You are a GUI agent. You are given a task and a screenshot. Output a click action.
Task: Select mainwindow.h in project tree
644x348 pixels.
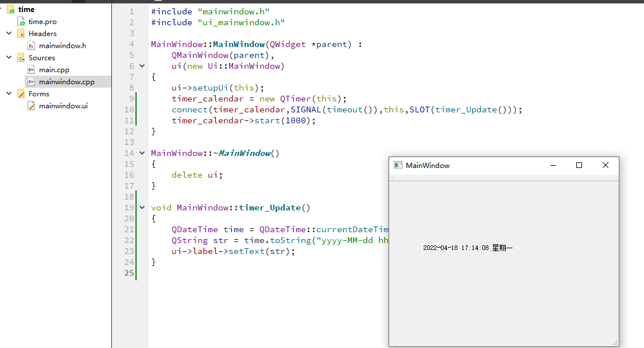coord(63,45)
